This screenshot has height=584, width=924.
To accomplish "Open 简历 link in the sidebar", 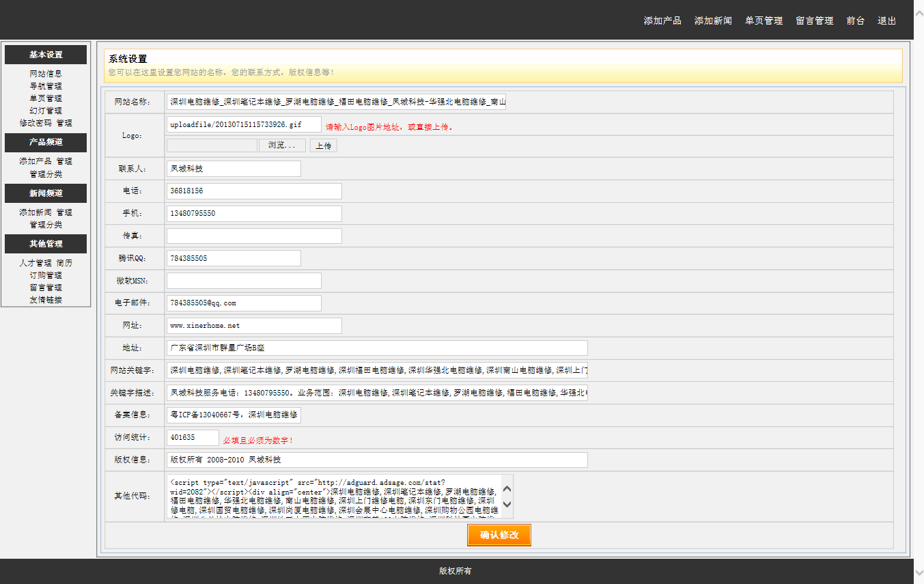I will tap(64, 263).
